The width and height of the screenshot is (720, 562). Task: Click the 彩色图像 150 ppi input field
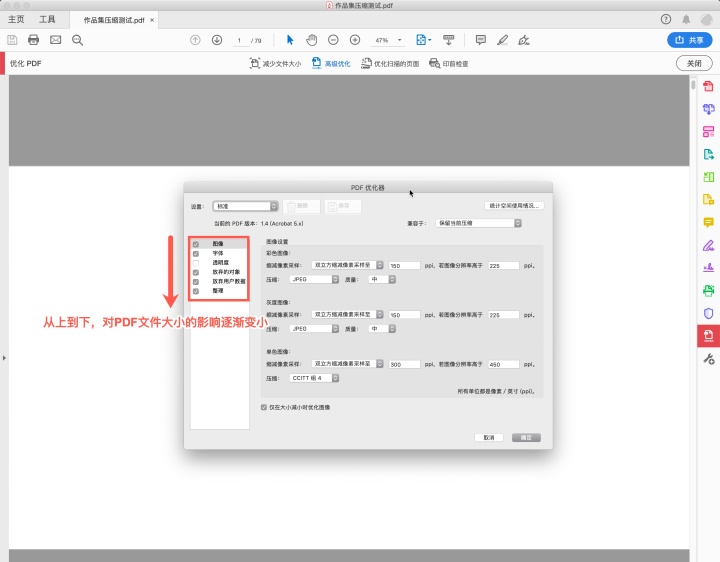pos(405,265)
